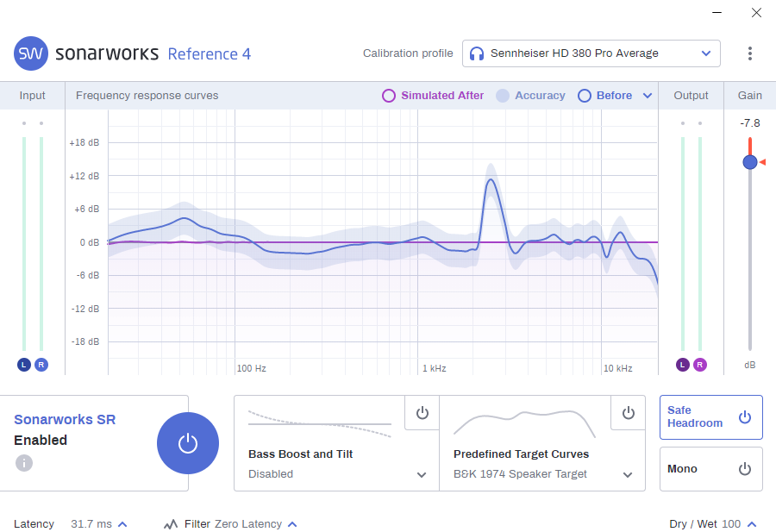The width and height of the screenshot is (776, 532).
Task: Click the Sonarworks SW logo
Action: click(31, 53)
